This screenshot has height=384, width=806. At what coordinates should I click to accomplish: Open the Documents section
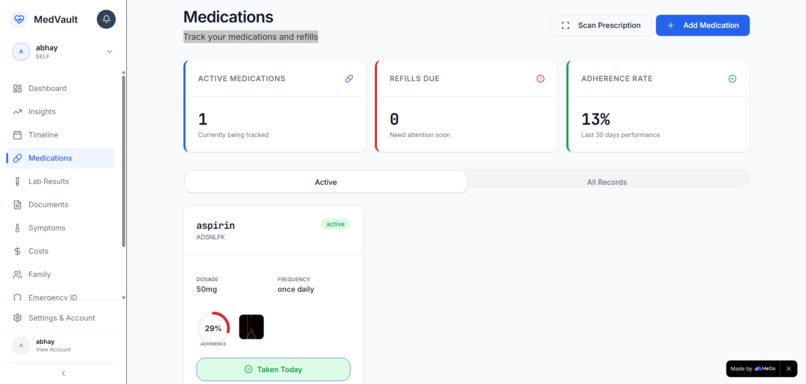tap(61, 205)
